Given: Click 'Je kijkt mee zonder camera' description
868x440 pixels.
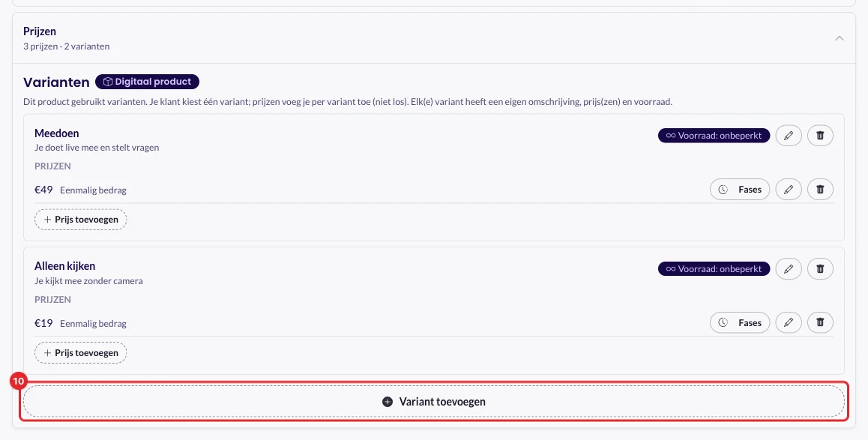Looking at the screenshot, I should click(88, 281).
